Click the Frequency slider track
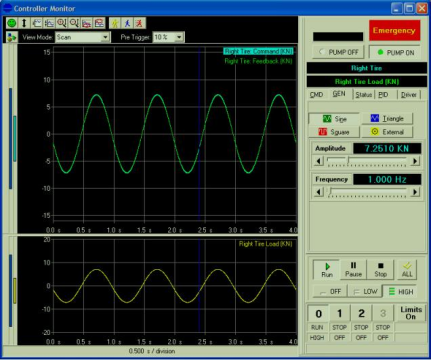 [367, 192]
